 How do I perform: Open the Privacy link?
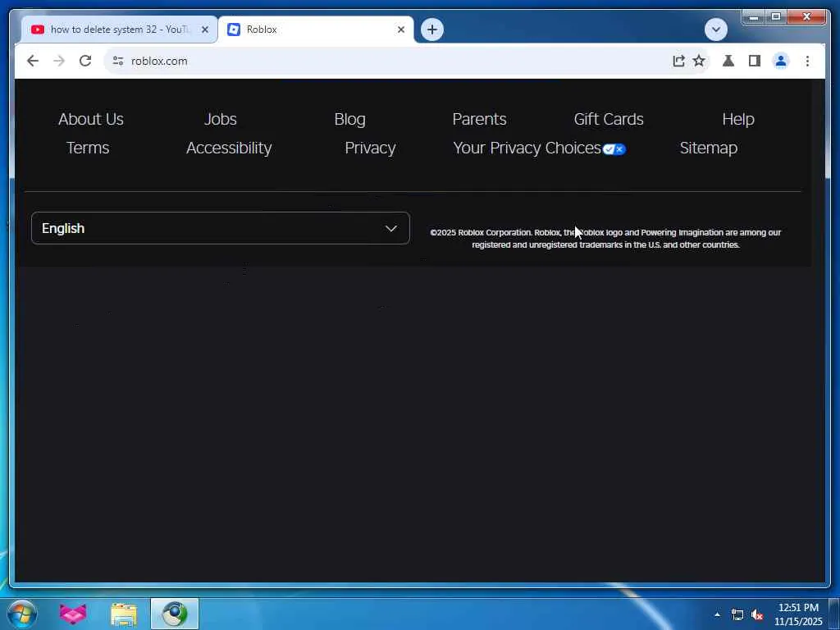[370, 148]
